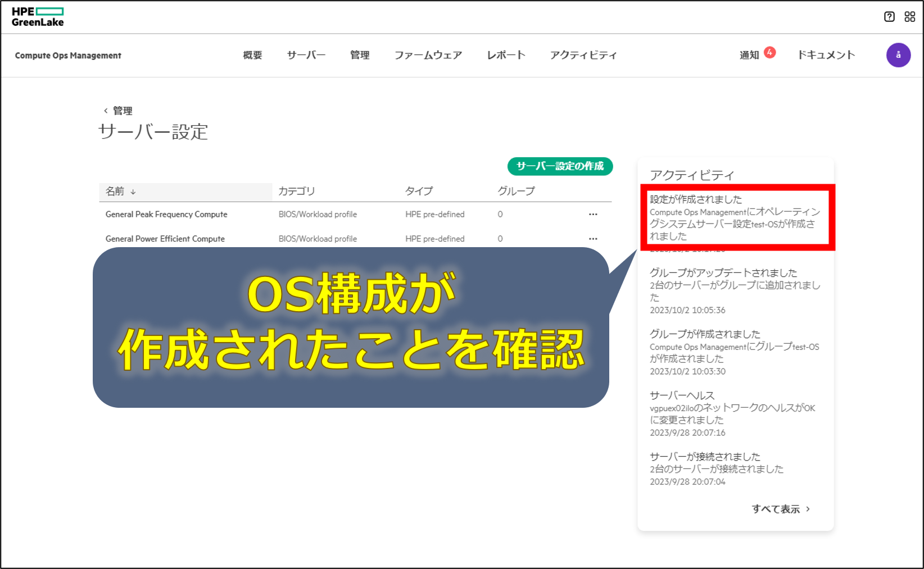Select the General Power Efficient Compute row
924x569 pixels.
pos(355,239)
